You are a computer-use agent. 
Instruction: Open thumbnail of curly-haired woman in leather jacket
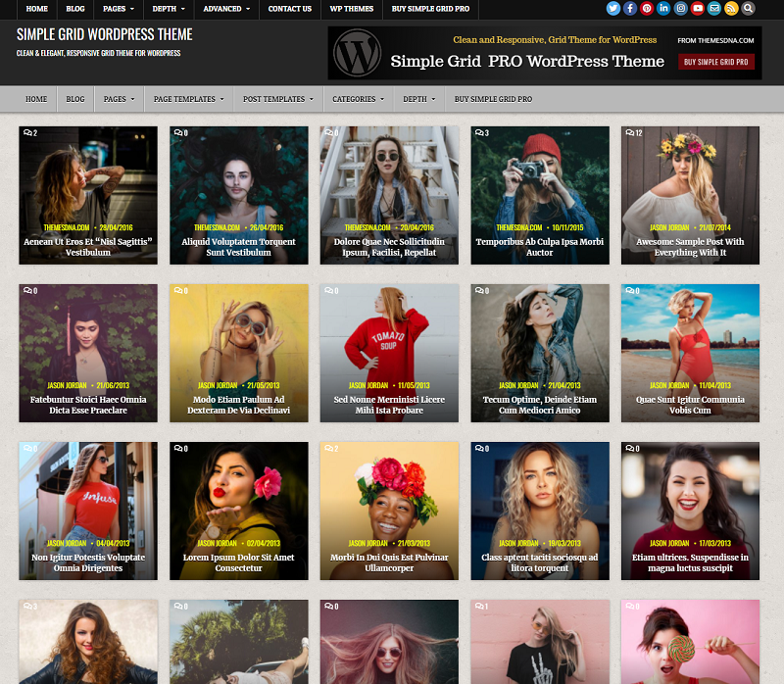(88, 642)
